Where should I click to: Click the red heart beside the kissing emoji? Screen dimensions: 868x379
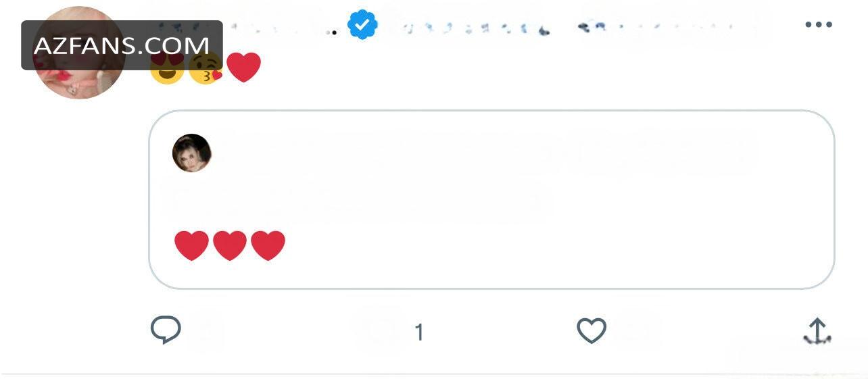point(243,67)
